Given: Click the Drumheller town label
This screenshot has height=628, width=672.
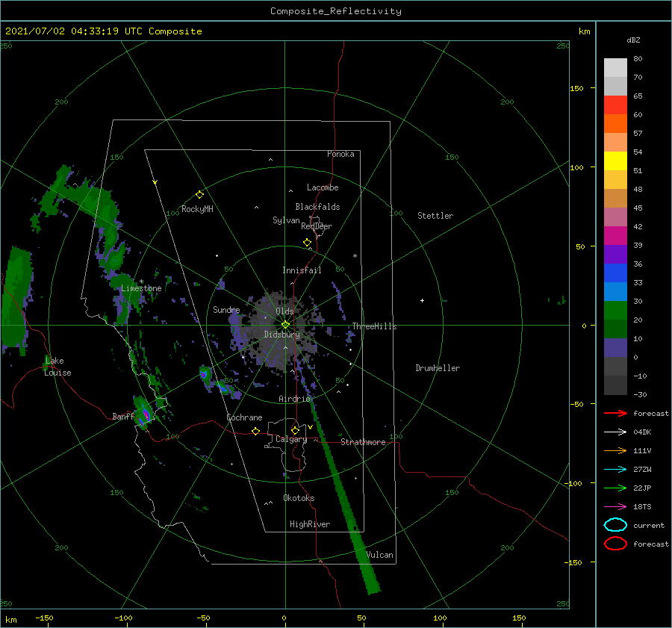Looking at the screenshot, I should pyautogui.click(x=438, y=368).
